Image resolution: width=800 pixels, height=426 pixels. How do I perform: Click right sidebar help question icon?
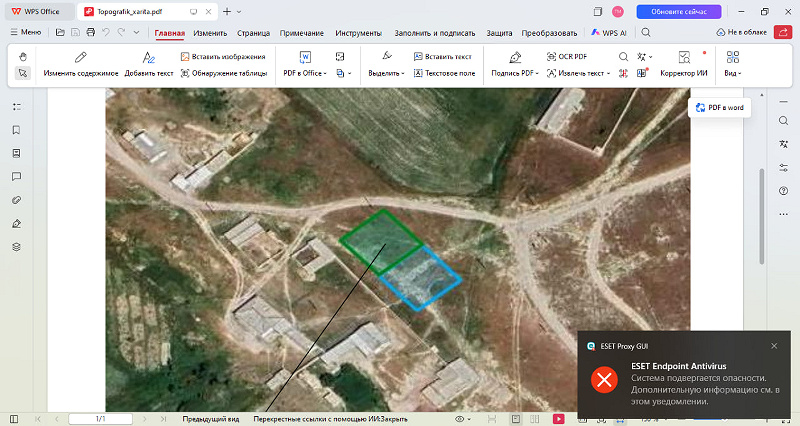click(x=783, y=191)
